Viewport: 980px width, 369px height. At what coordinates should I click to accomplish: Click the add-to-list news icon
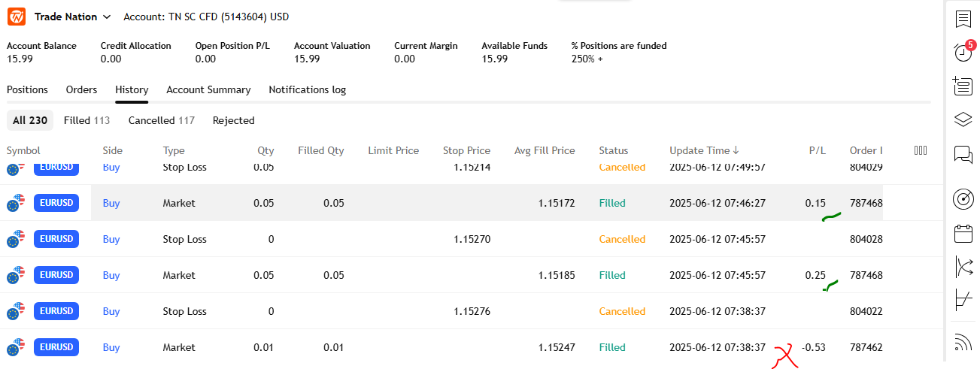coord(963,86)
